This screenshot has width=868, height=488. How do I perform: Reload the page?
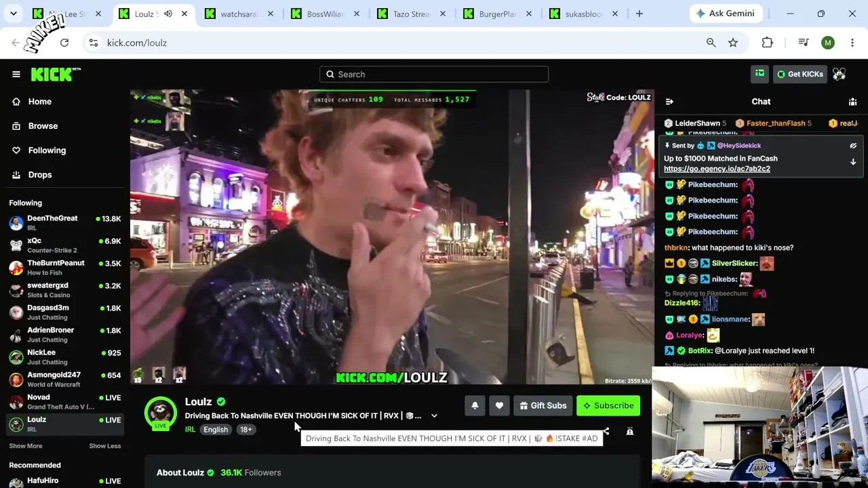[x=64, y=43]
